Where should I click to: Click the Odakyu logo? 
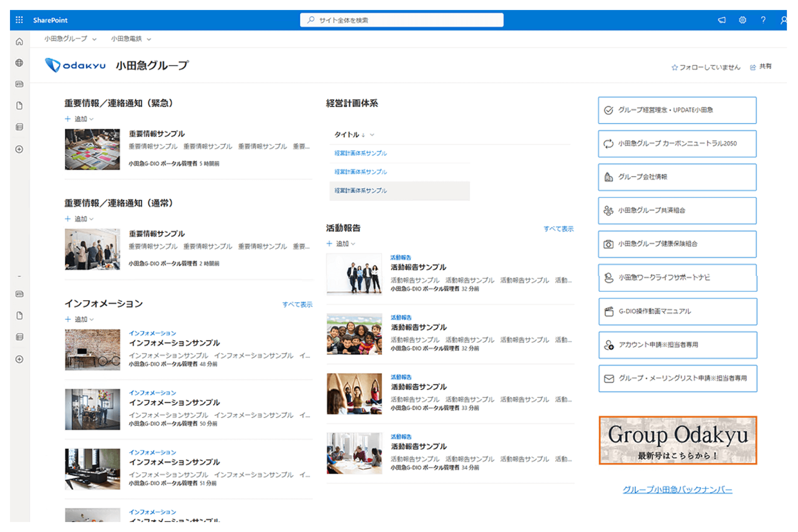(x=75, y=65)
